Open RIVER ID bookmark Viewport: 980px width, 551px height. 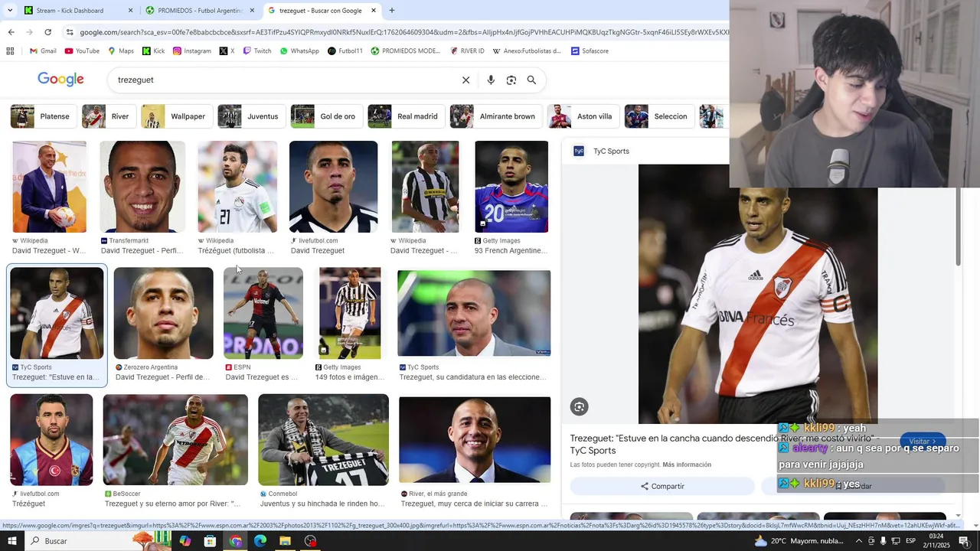(467, 51)
